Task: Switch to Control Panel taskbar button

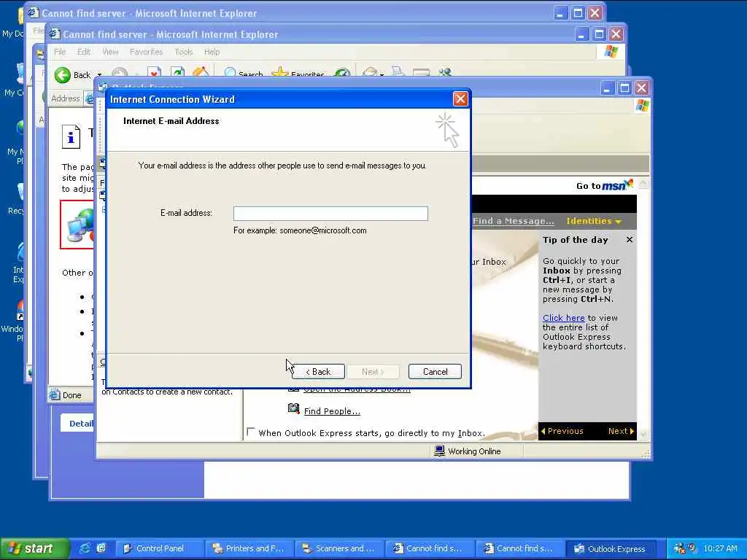Action: coord(160,548)
